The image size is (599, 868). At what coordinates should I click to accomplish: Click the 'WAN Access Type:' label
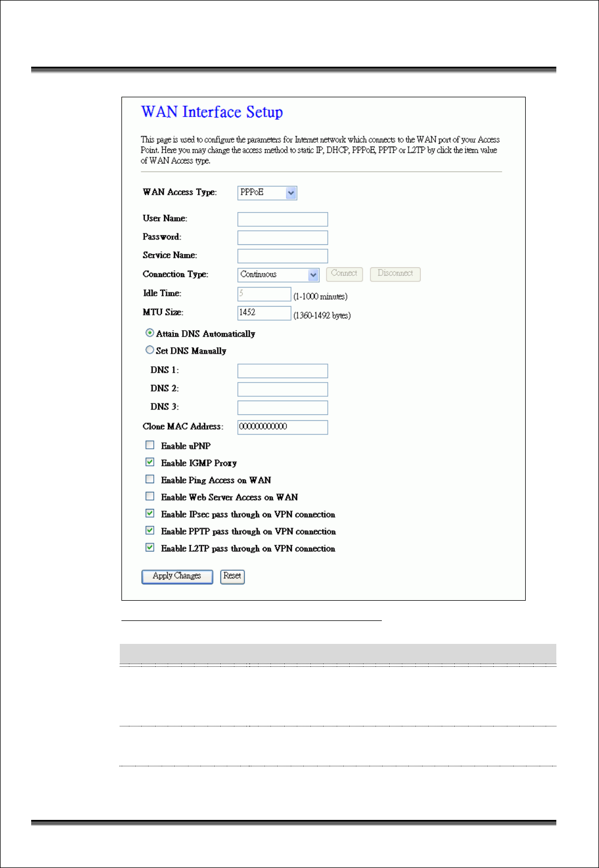[x=180, y=192]
